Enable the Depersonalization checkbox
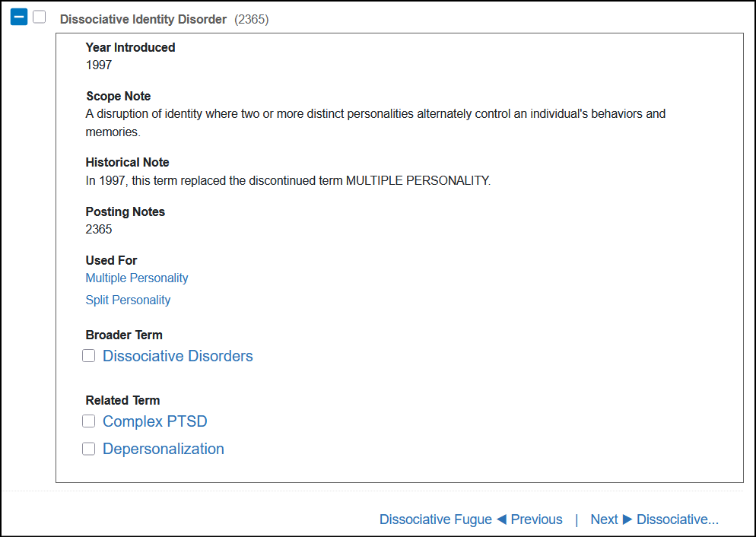 click(89, 449)
